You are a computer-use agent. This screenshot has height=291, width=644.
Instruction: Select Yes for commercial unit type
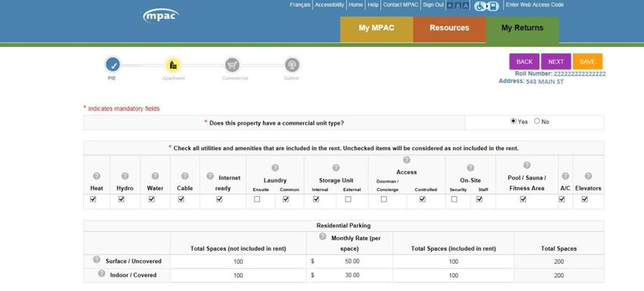514,121
